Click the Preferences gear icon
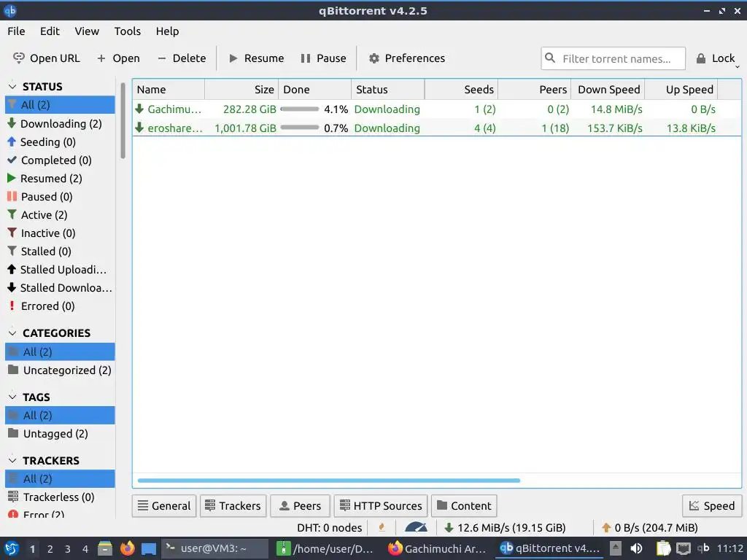This screenshot has width=747, height=560. coord(374,58)
